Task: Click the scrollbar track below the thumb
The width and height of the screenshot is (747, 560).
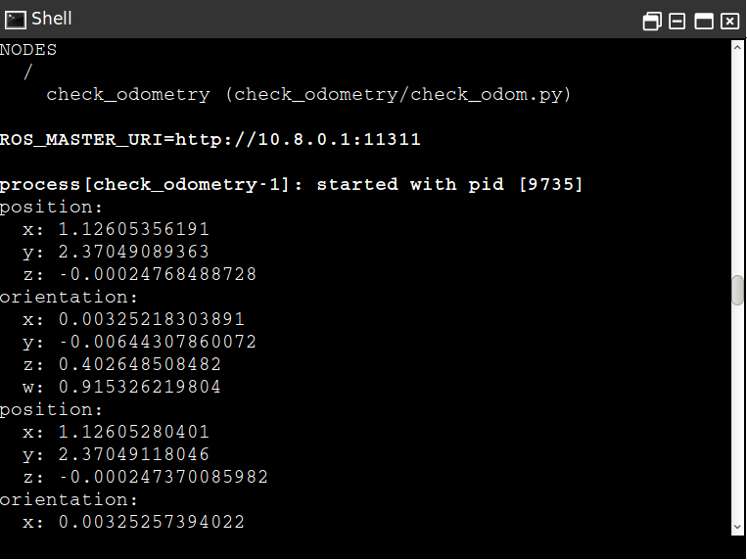Action: point(737,412)
